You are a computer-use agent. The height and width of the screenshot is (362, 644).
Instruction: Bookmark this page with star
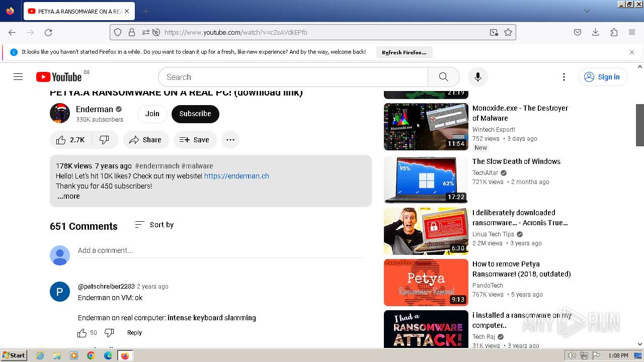(x=508, y=32)
